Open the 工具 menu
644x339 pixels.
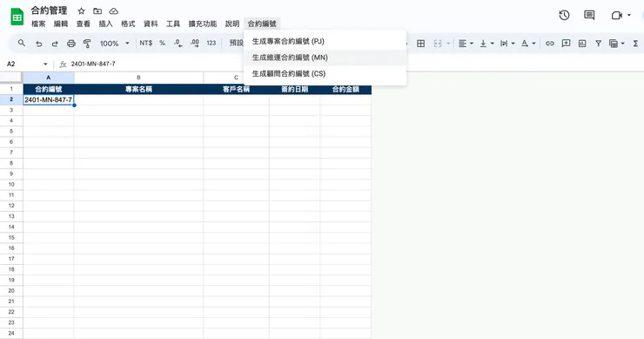(173, 24)
